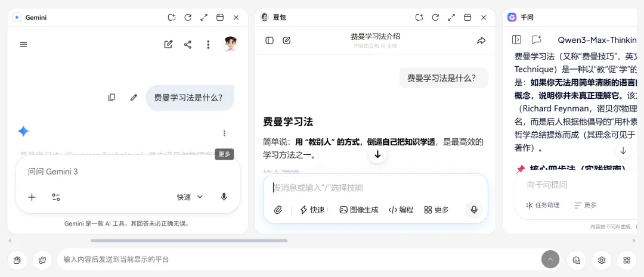Edit the Gemini prompt with pencil icon
Screen dimensions: 644x277
click(x=134, y=98)
